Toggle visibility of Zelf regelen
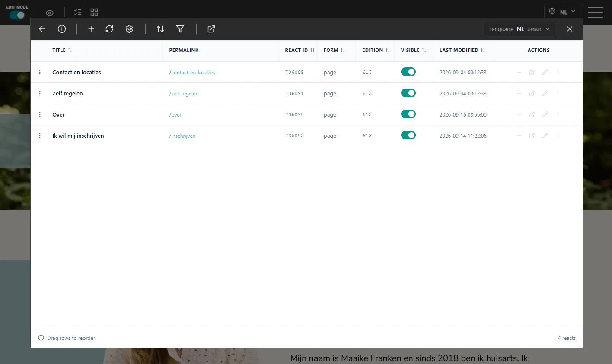The width and height of the screenshot is (612, 364). click(x=408, y=93)
